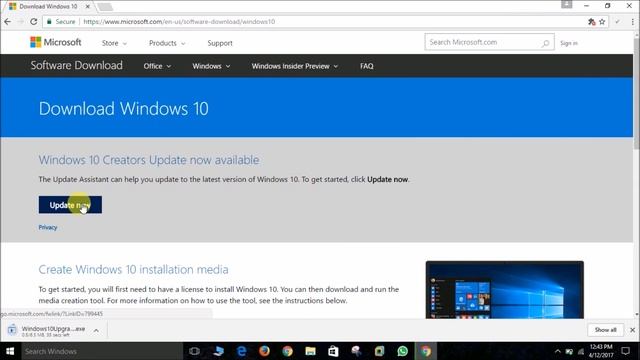Click the Search Windows taskbar box
This screenshot has height=360, width=640.
click(102, 351)
